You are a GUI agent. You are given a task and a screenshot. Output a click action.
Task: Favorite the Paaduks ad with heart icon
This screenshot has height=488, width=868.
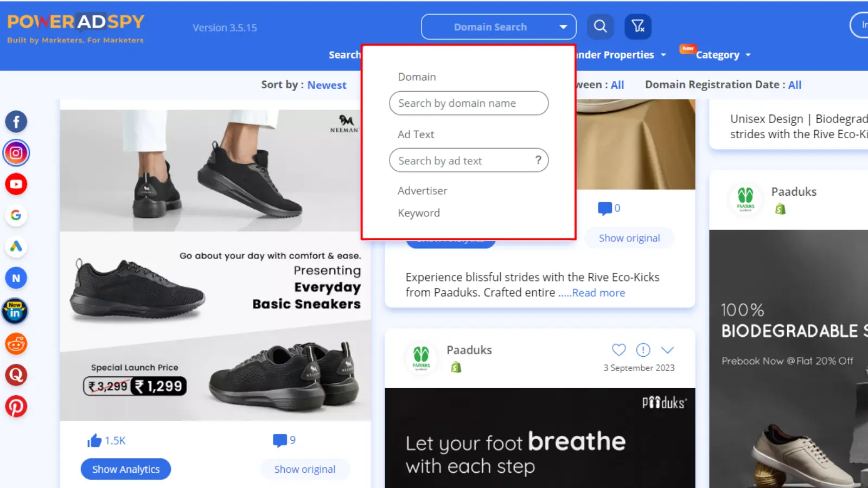point(619,350)
